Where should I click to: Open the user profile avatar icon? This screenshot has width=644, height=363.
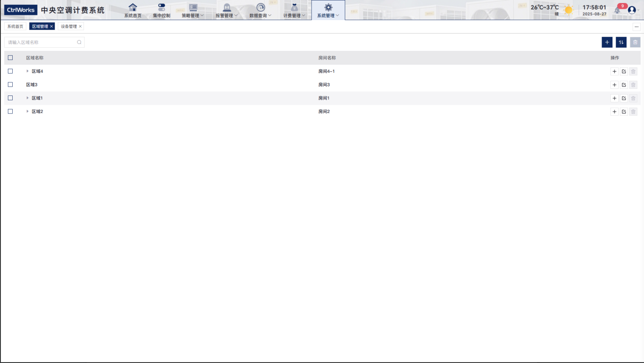[632, 10]
